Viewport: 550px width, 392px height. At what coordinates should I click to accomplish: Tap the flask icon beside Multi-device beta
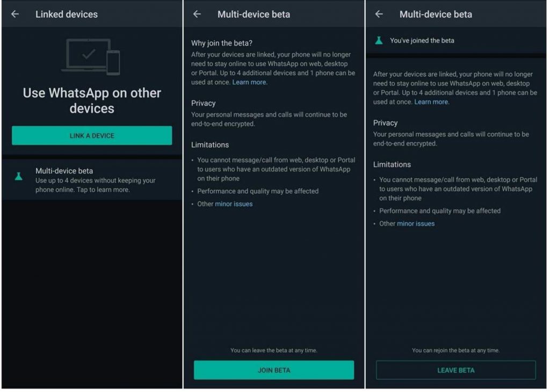tap(19, 176)
